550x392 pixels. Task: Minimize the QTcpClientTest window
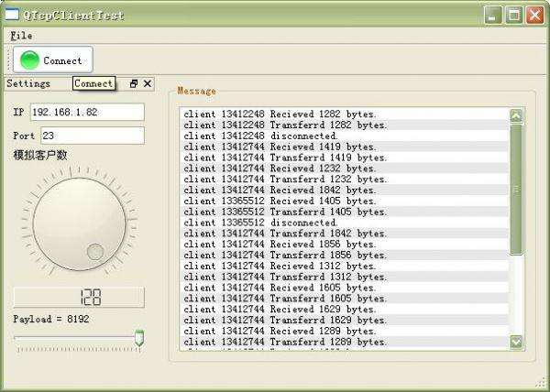pyautogui.click(x=493, y=15)
